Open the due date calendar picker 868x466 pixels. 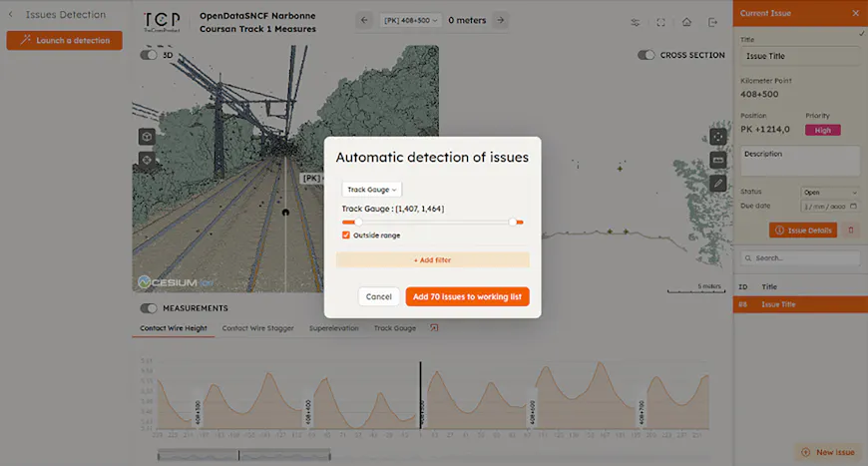[x=853, y=207]
